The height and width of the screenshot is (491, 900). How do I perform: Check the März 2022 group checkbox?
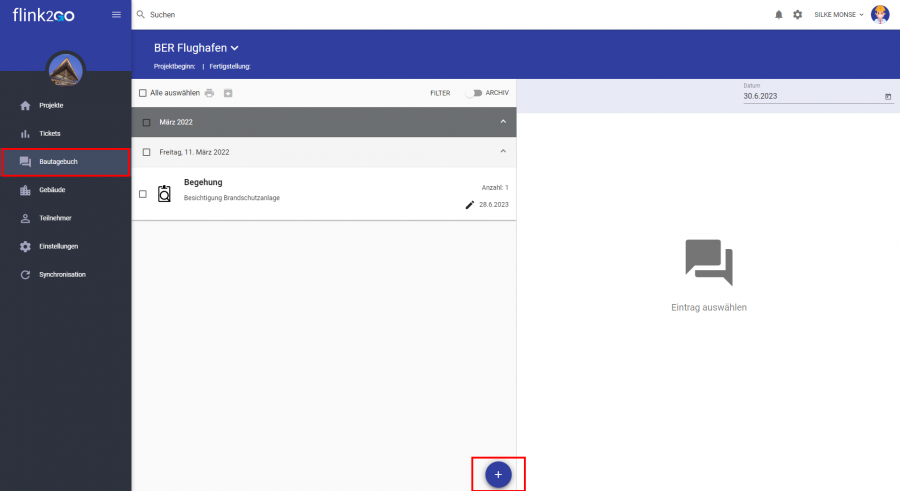click(x=146, y=122)
